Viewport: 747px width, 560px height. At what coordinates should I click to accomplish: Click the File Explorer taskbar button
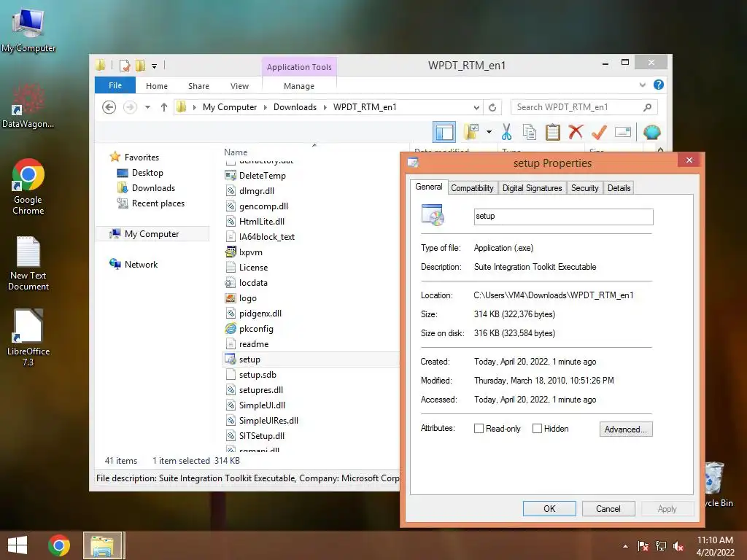(x=104, y=545)
